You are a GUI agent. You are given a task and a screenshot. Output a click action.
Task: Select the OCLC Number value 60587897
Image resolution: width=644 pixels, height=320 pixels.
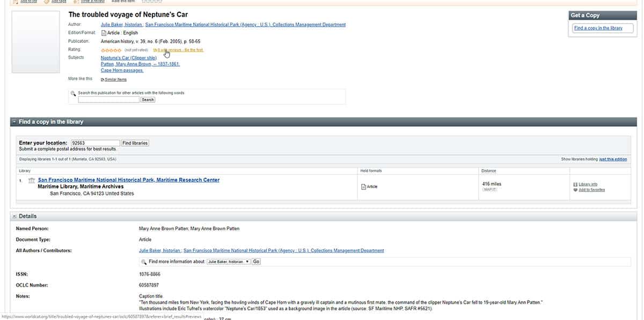tap(149, 285)
